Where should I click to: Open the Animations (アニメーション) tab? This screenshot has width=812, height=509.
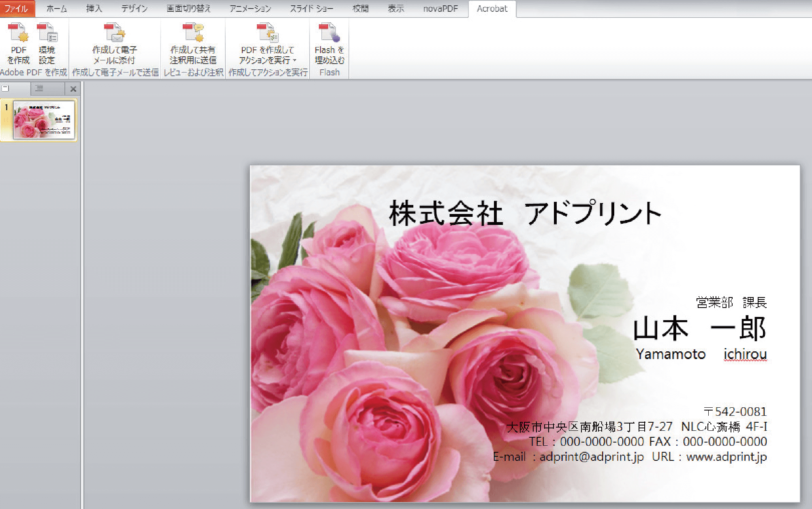(x=250, y=9)
